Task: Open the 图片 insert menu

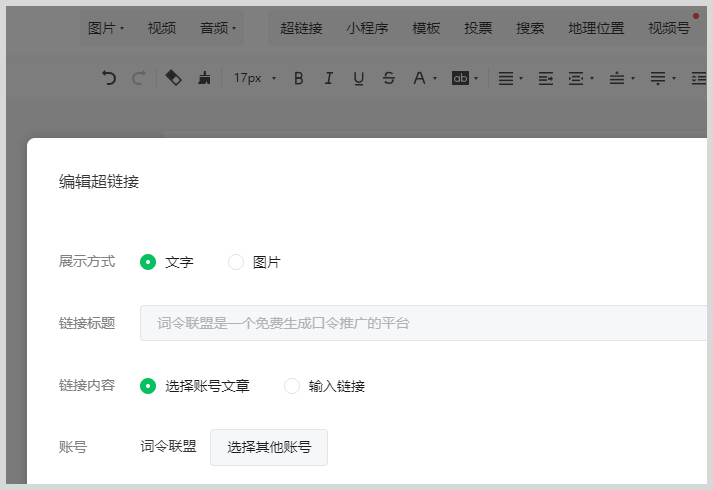Action: [x=106, y=28]
